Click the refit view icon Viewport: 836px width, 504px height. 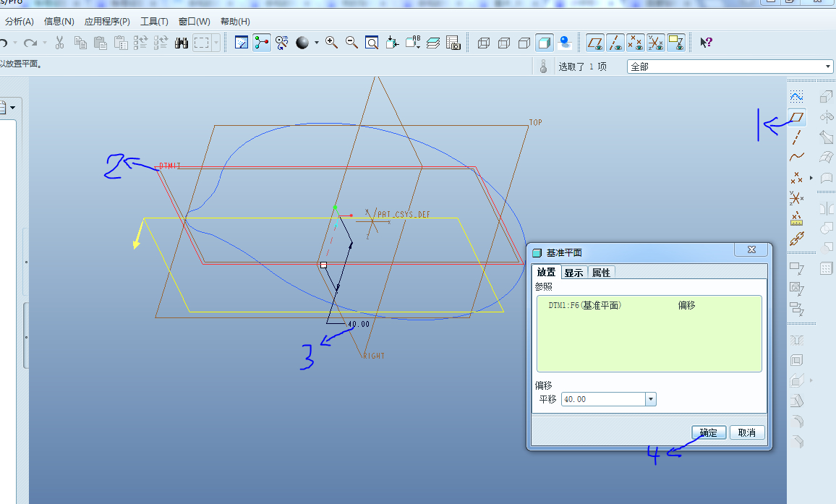tap(372, 43)
